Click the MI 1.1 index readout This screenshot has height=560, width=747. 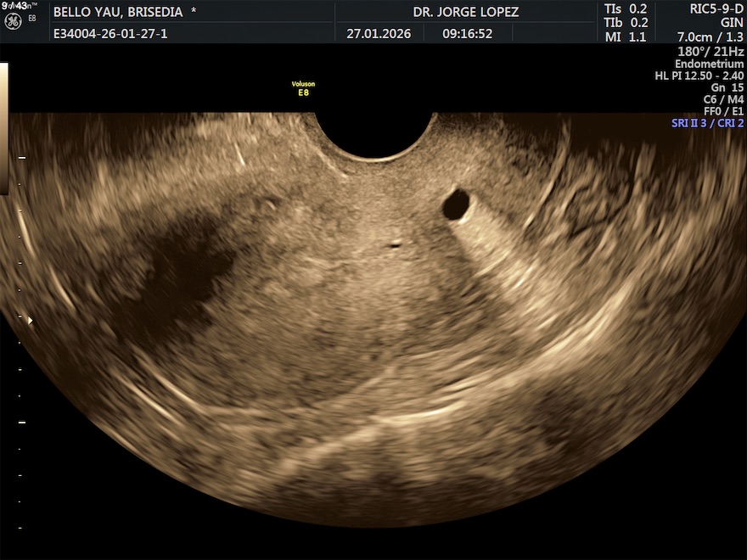(x=626, y=37)
